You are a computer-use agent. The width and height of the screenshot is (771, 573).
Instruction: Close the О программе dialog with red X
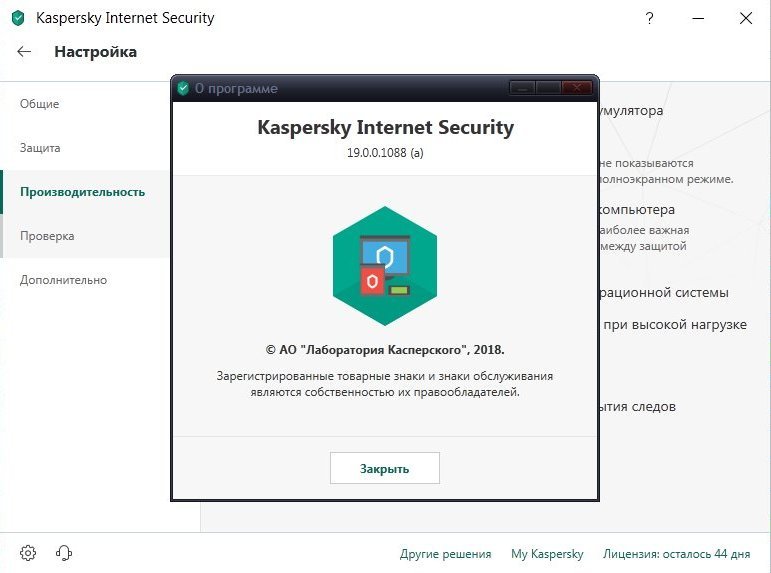577,88
